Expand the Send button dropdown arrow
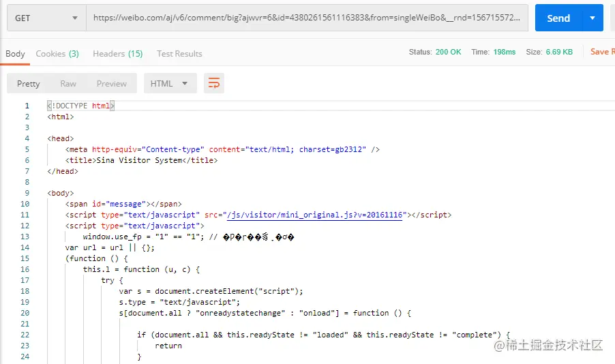The height and width of the screenshot is (364, 615). 592,18
